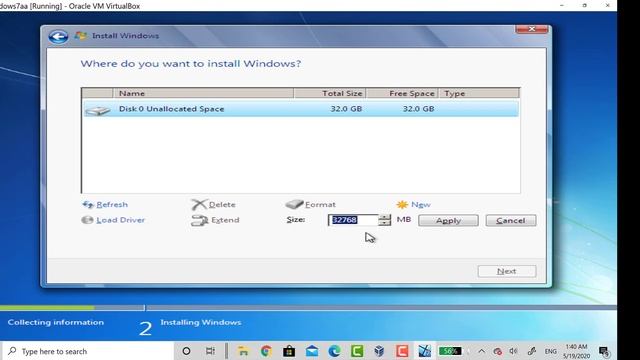Click the 56% battery indicator

(450, 351)
